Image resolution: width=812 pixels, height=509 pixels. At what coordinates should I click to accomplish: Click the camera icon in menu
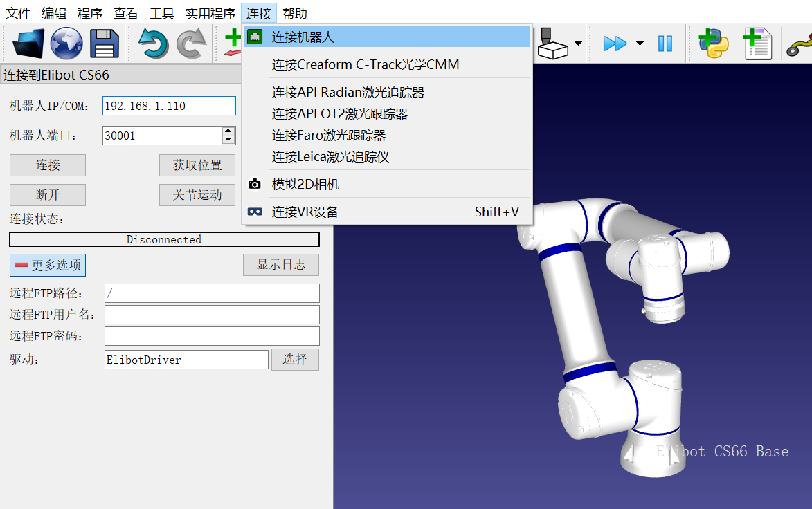coord(254,184)
